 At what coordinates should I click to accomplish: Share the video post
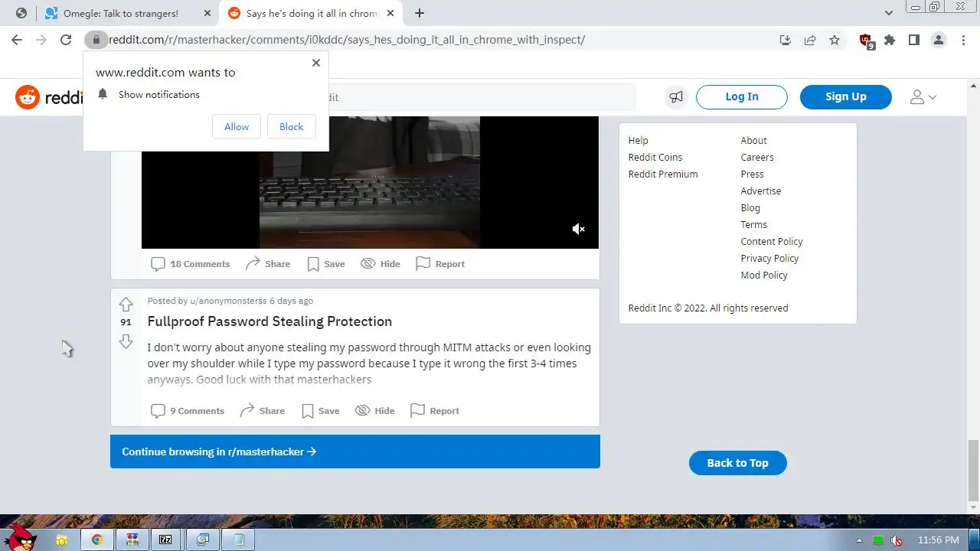click(268, 264)
